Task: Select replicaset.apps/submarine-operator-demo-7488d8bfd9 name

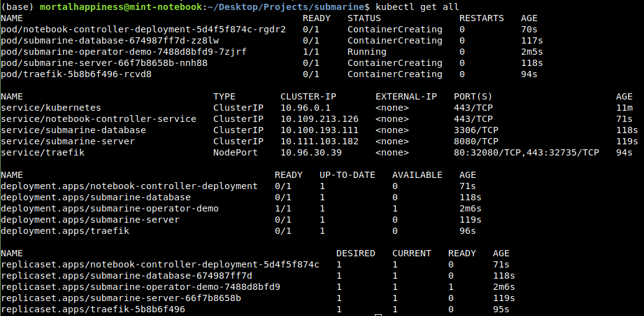Action: (x=140, y=286)
